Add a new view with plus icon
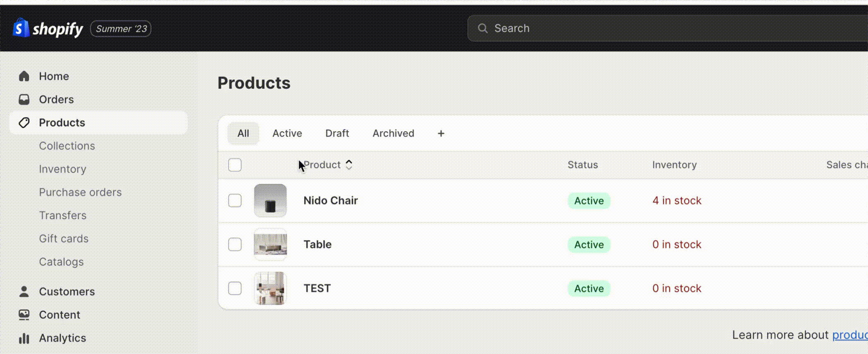The width and height of the screenshot is (868, 354). point(441,133)
